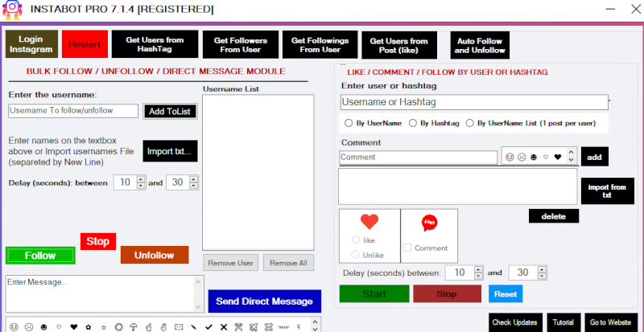Decrease like module maximum delay 30
Viewport: 644px width, 332px height.
[x=542, y=277]
